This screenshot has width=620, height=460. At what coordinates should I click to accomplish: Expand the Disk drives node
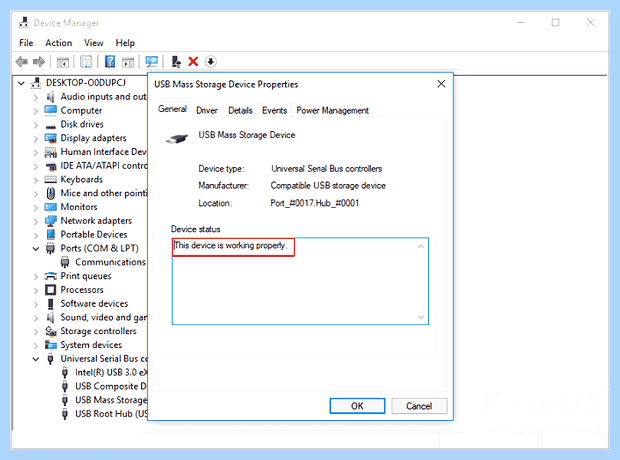(x=36, y=125)
